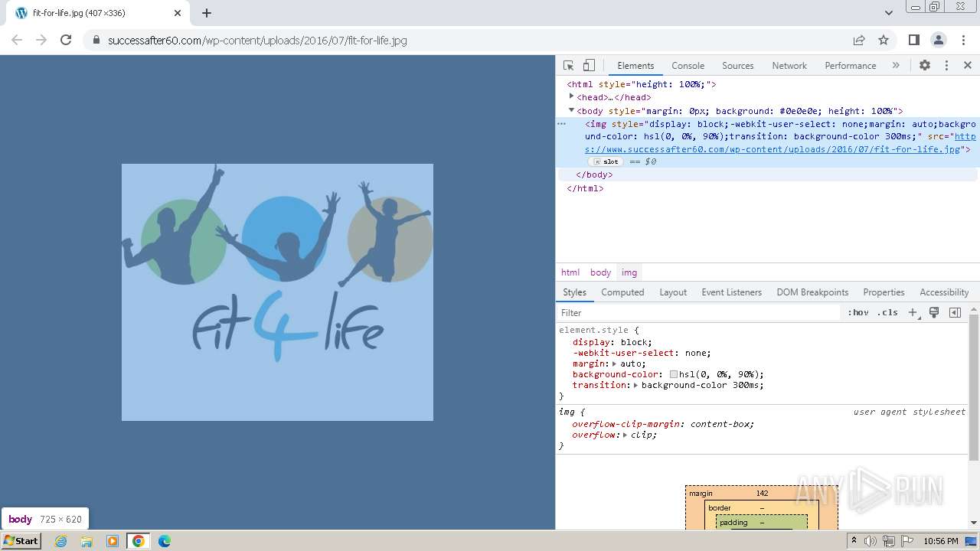Screen dimensions: 980x551
Task: Open the tab search dropdown
Action: tap(889, 13)
